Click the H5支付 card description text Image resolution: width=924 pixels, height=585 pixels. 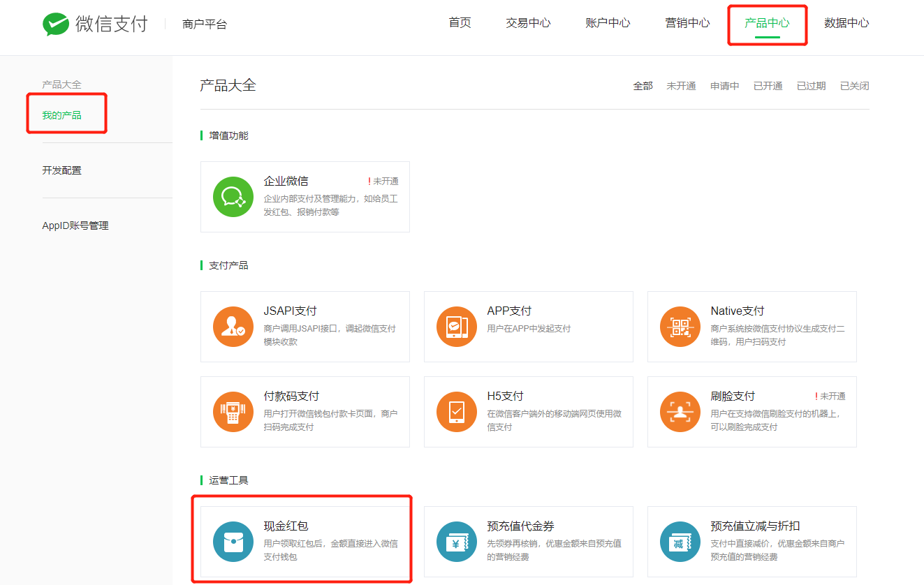tap(554, 420)
